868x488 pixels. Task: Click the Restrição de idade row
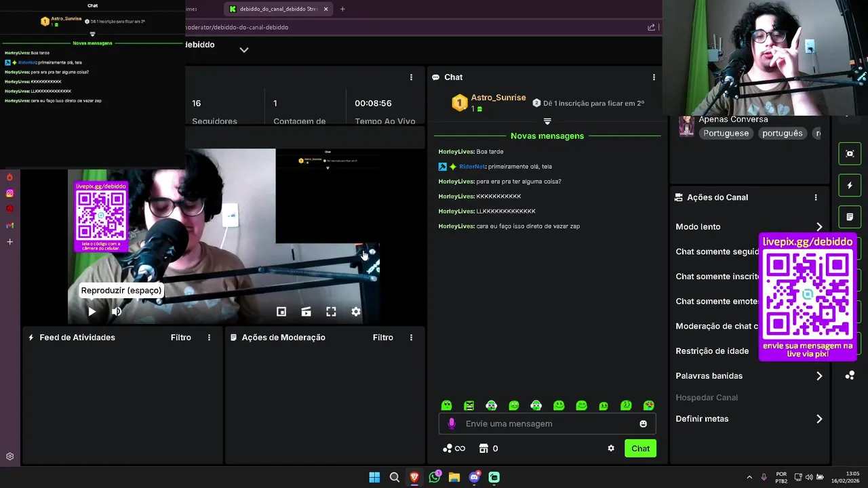coord(714,351)
